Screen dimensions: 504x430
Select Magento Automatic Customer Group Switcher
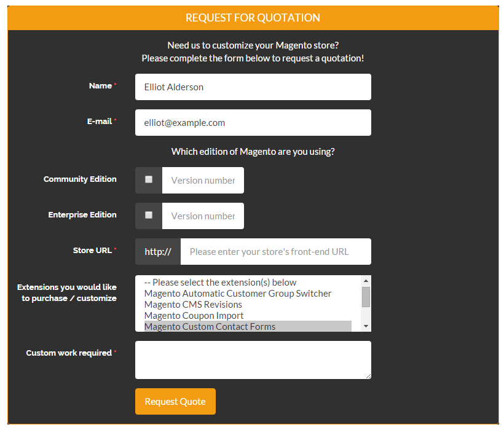[248, 294]
